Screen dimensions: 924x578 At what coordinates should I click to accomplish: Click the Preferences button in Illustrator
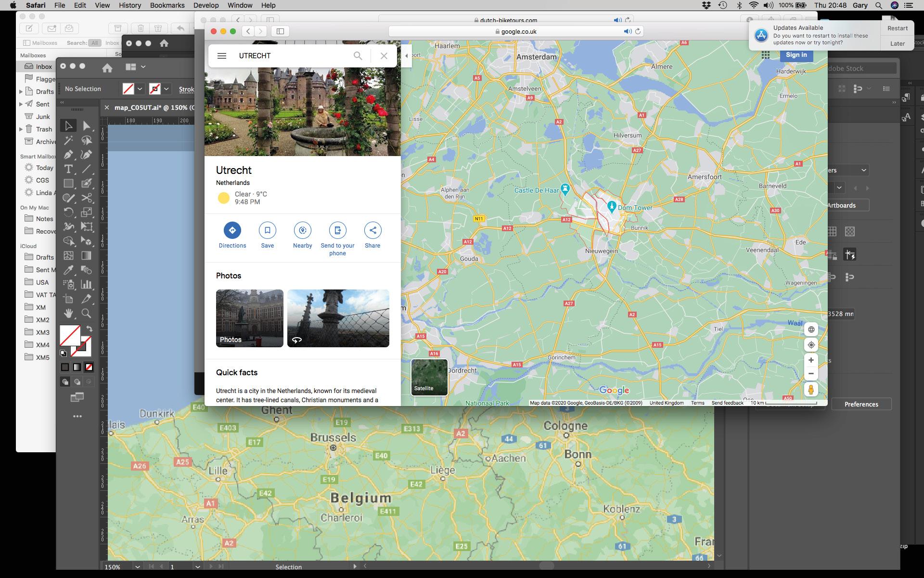(x=861, y=404)
